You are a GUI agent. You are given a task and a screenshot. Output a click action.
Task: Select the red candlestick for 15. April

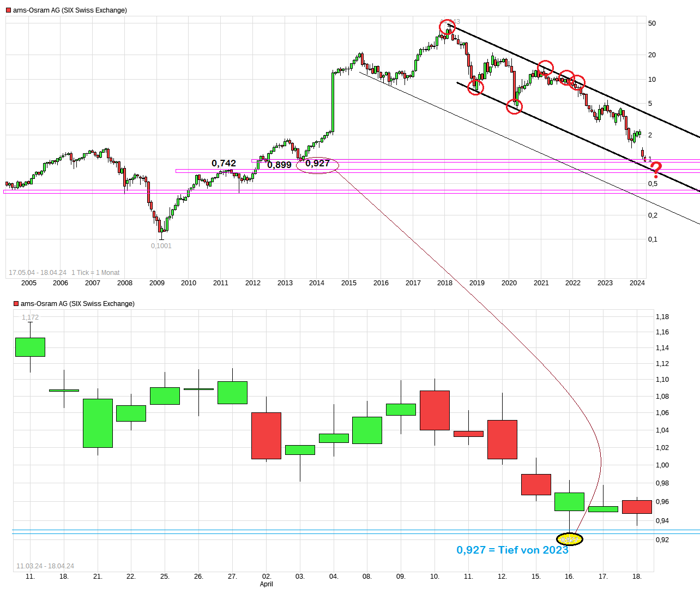click(536, 485)
